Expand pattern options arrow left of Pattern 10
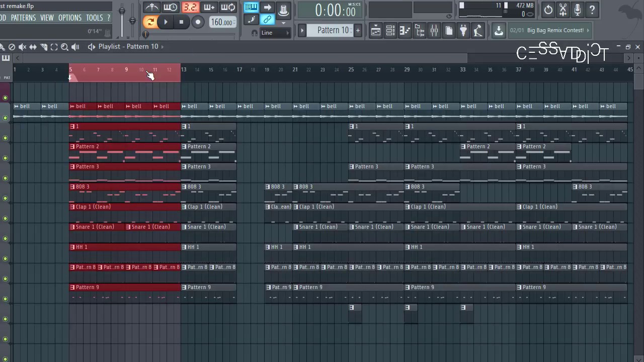Screen dimensions: 644x362 click(x=302, y=30)
